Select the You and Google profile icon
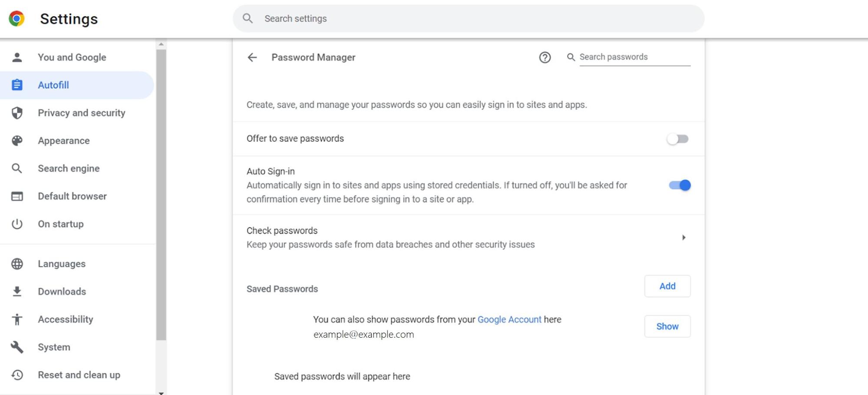The height and width of the screenshot is (395, 868). (x=17, y=57)
